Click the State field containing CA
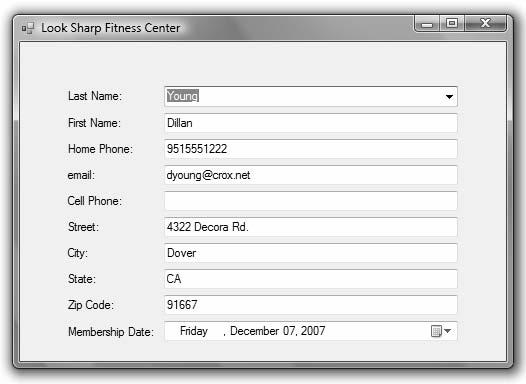 pos(311,279)
